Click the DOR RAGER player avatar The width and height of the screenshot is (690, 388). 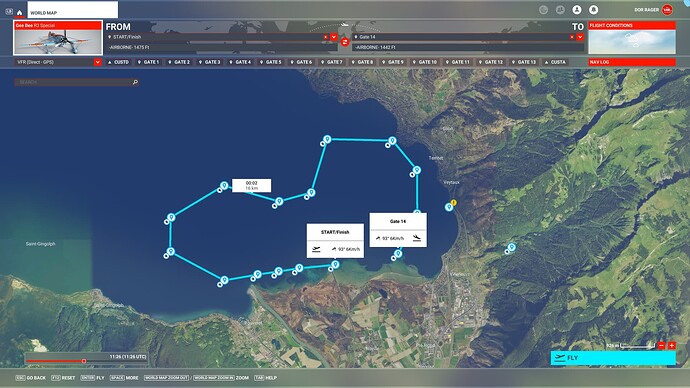point(667,10)
